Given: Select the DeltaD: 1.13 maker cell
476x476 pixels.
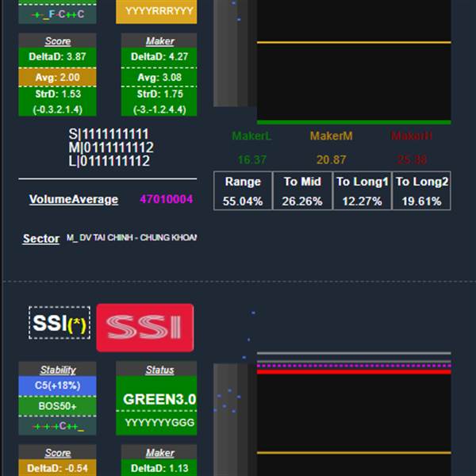Looking at the screenshot, I should 159,468.
